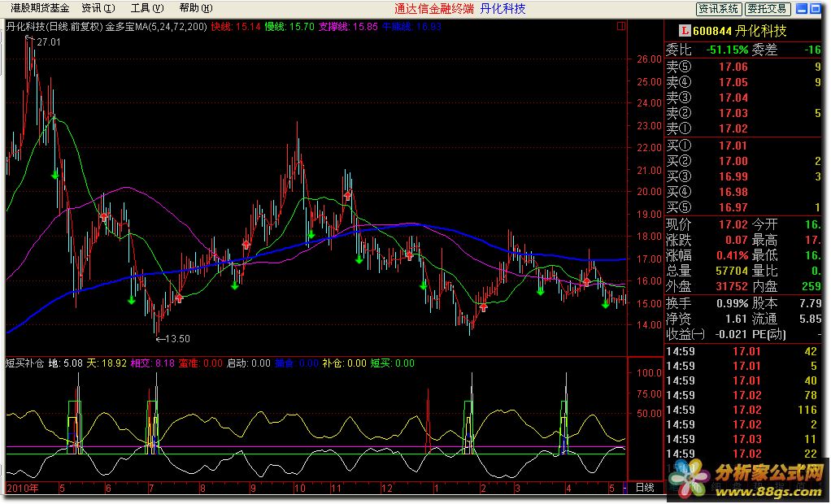Image resolution: width=831 pixels, height=504 pixels.
Task: Click the 快线: 15.14 legend value
Action: pyautogui.click(x=236, y=27)
